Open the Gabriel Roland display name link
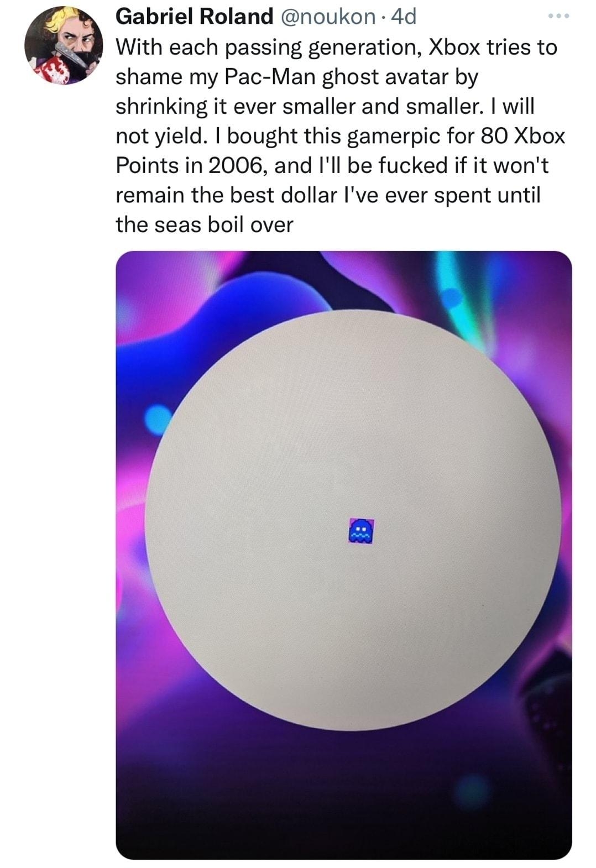Screen dimensions: 596x868 194,17
